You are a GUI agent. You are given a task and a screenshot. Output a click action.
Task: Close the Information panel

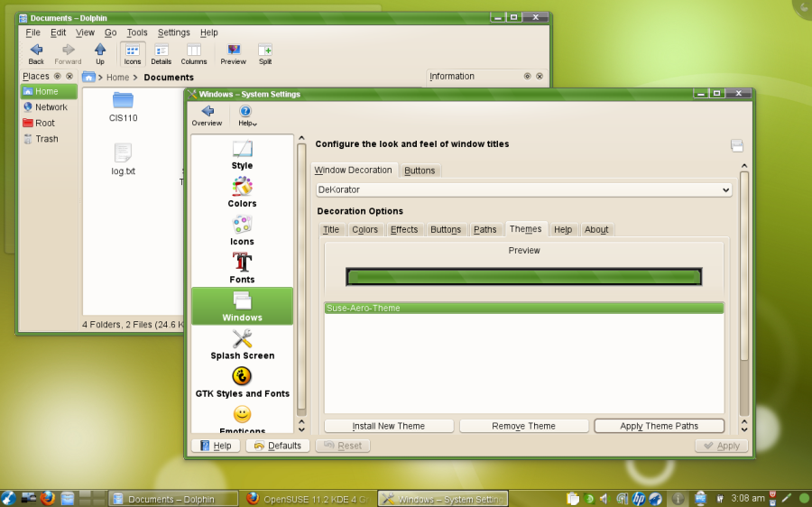click(540, 76)
